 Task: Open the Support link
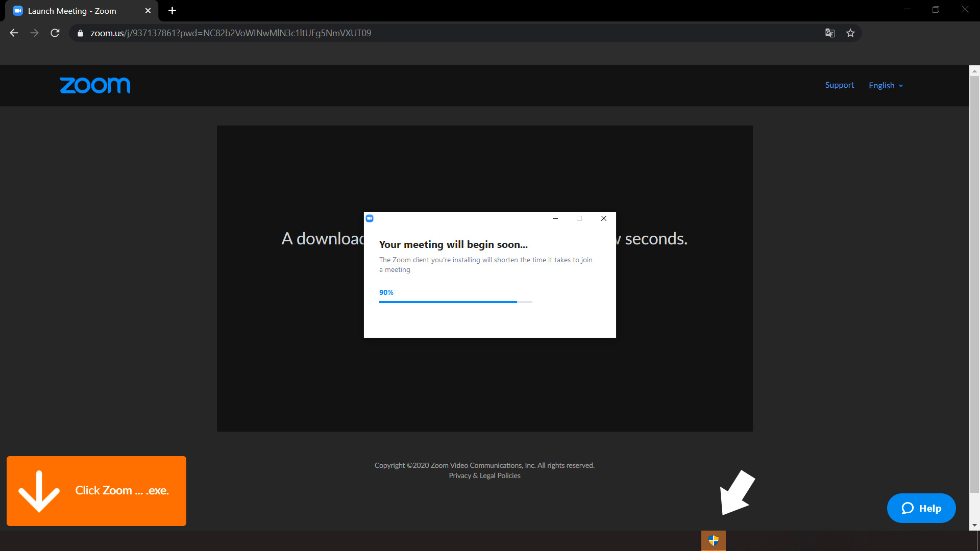[x=839, y=85]
